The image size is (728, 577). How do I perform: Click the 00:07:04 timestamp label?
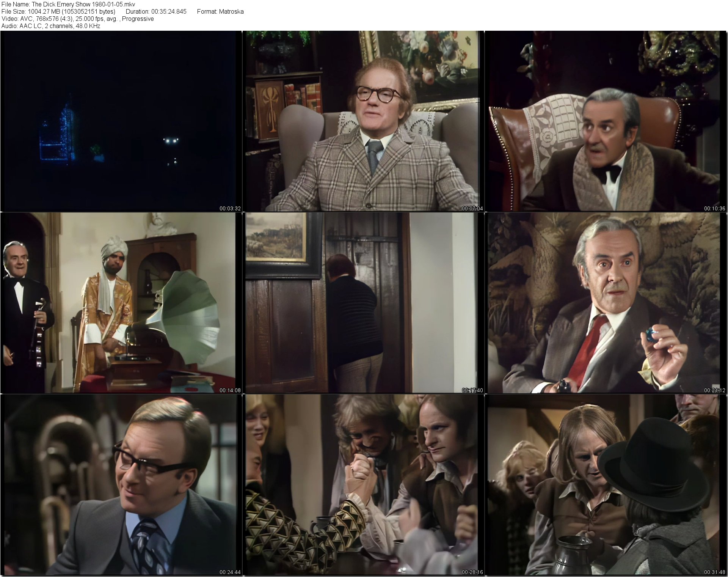pyautogui.click(x=472, y=208)
